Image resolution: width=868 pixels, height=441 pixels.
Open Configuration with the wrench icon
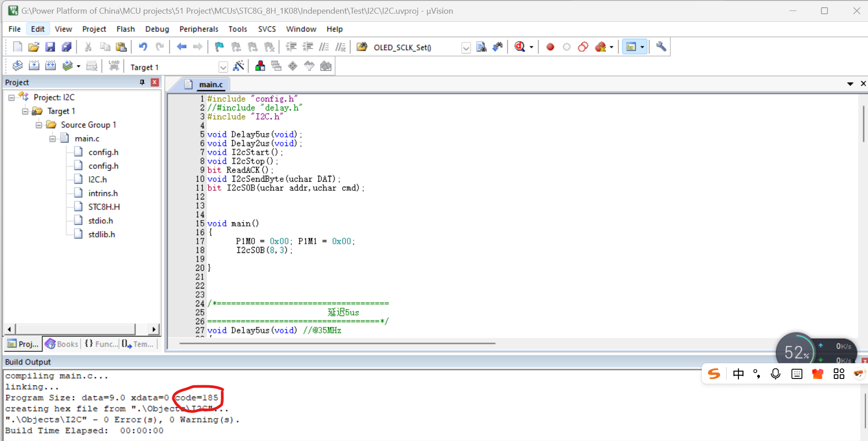(x=661, y=47)
